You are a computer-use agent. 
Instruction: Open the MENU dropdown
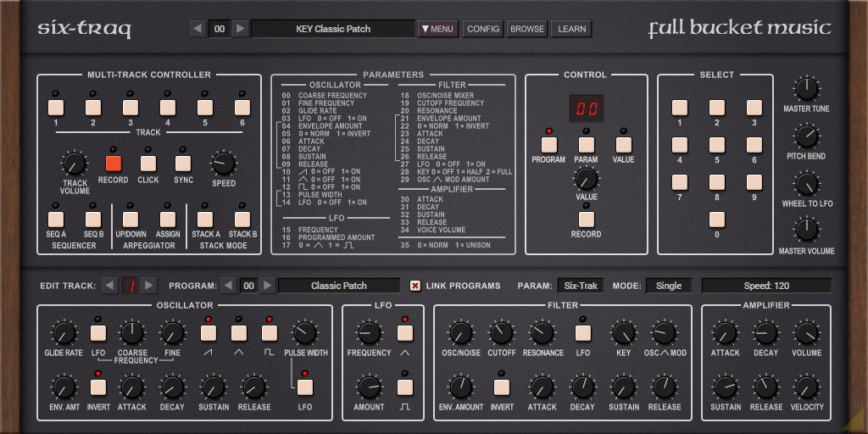(438, 29)
